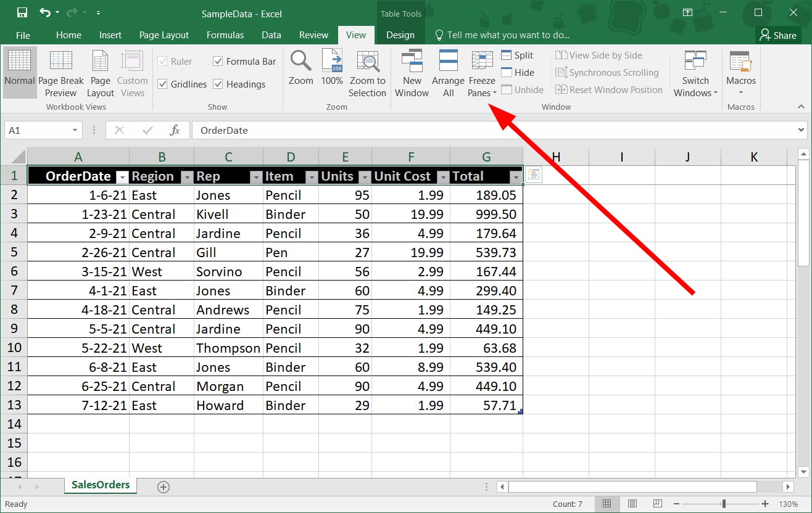Viewport: 812px width, 513px height.
Task: Open the Region column filter dropdown
Action: [187, 177]
